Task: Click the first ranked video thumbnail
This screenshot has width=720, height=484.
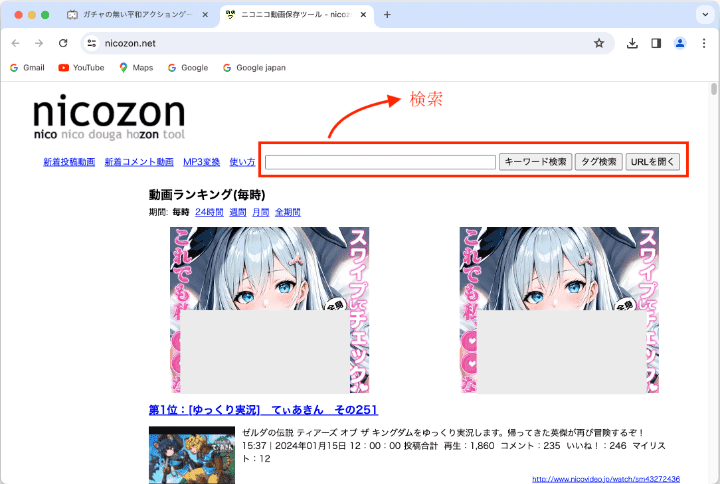Action: [x=191, y=455]
